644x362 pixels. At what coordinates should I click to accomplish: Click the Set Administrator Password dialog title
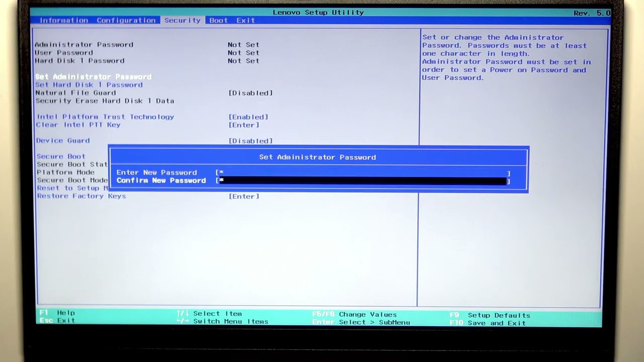(317, 157)
